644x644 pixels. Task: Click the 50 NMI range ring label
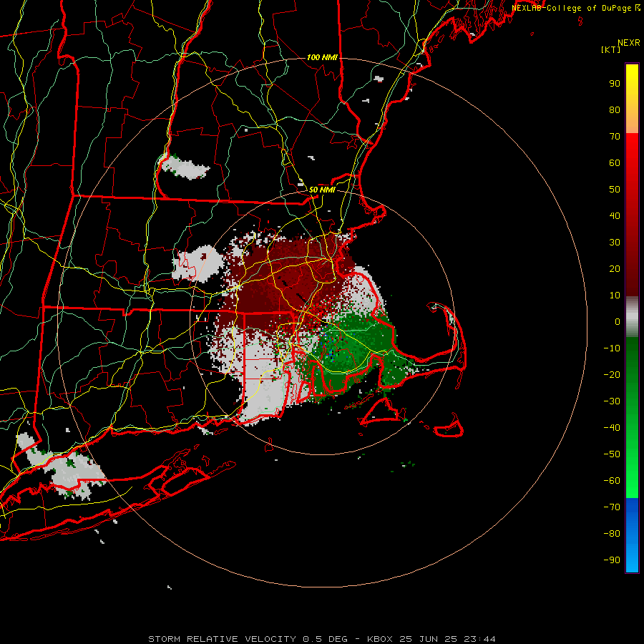(322, 190)
